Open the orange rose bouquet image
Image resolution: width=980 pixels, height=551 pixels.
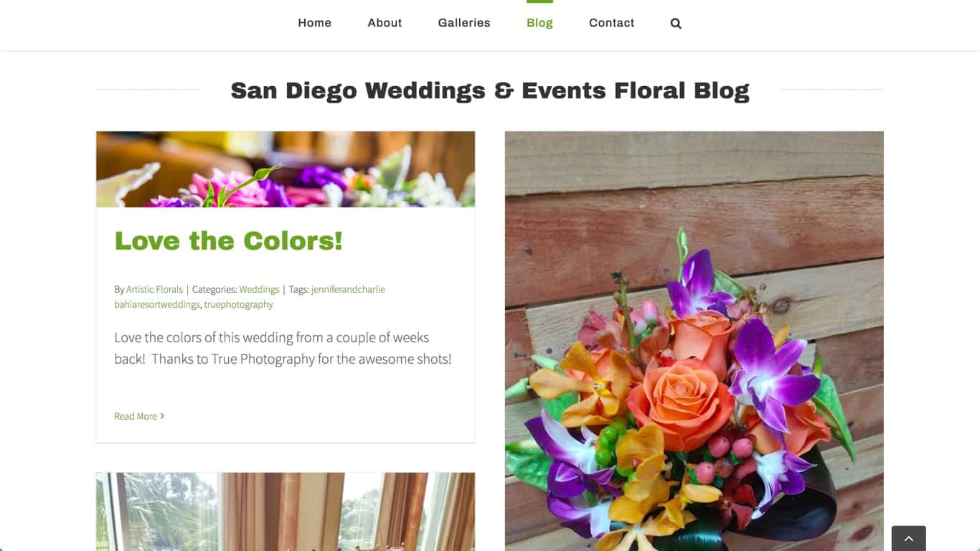(694, 341)
